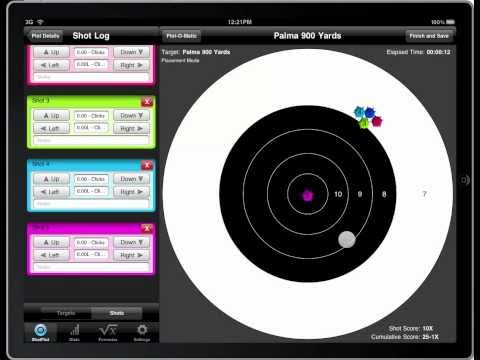
Task: Click the Shot Log title
Action: 91,36
